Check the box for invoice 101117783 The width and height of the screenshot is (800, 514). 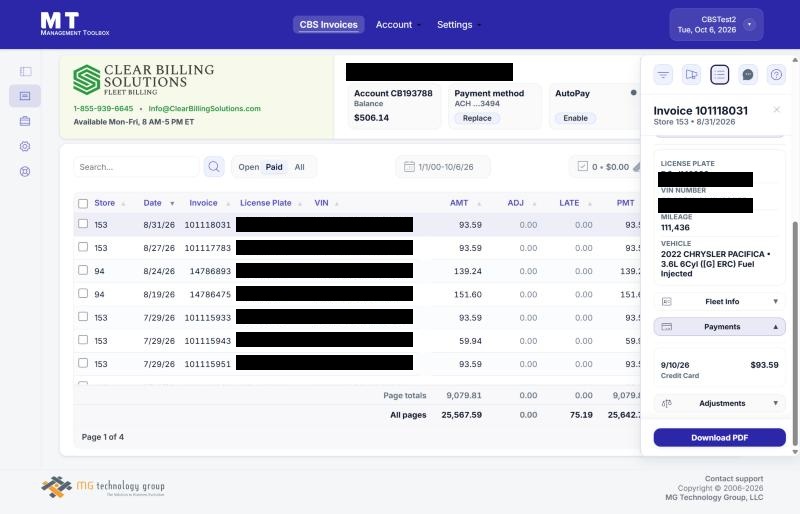pyautogui.click(x=83, y=247)
